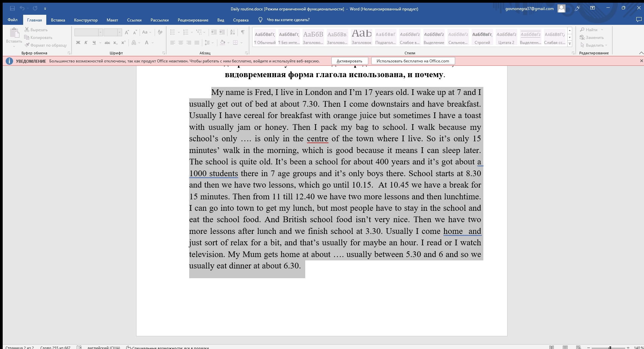Open the Шрифт dialog launcher
644x349 pixels.
tap(164, 53)
